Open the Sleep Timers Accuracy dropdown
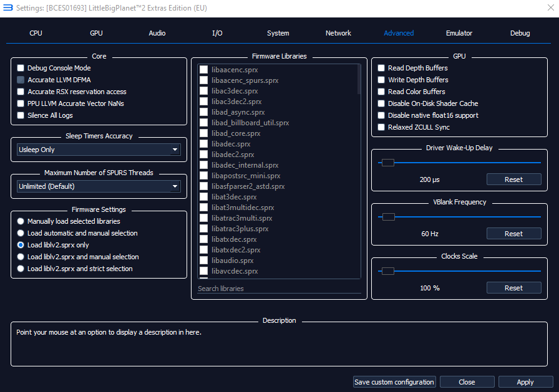Screen dimensions: 559x392 (x=99, y=150)
